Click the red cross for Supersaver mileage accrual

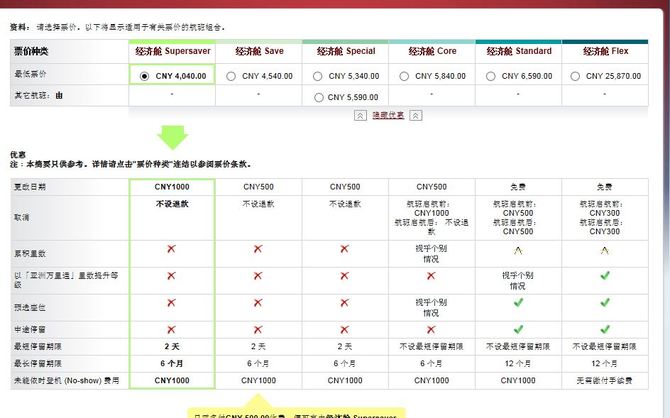(x=171, y=249)
